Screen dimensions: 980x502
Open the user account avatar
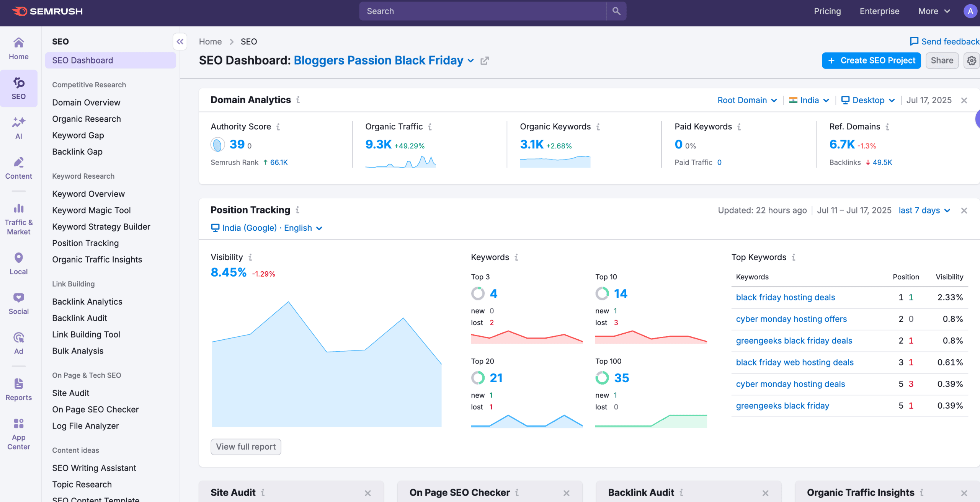pos(970,11)
